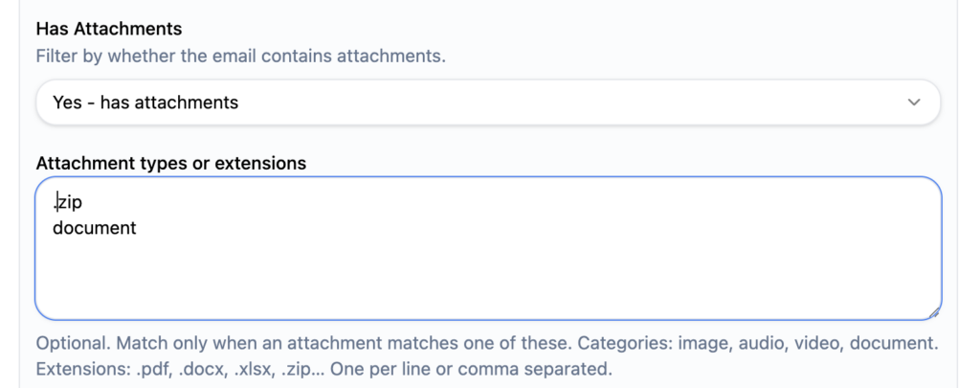Click the "Attachment types or extensions" label
Viewport: 980px width, 388px height.
(170, 163)
